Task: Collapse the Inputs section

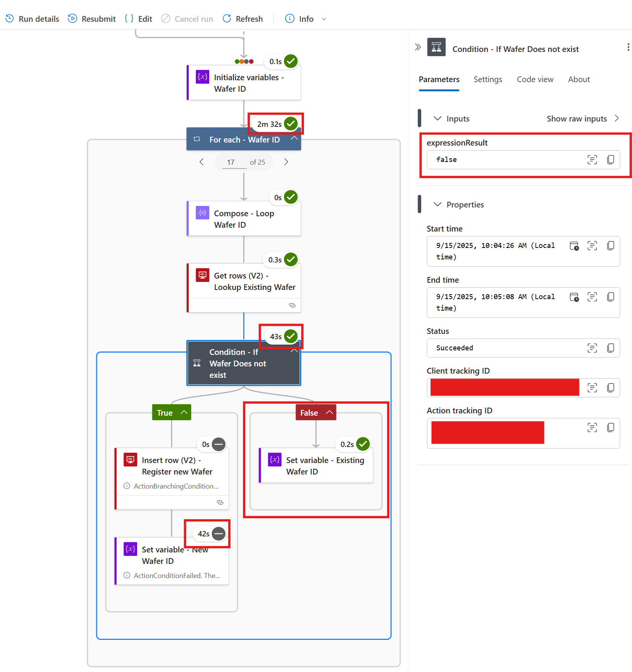Action: [437, 118]
